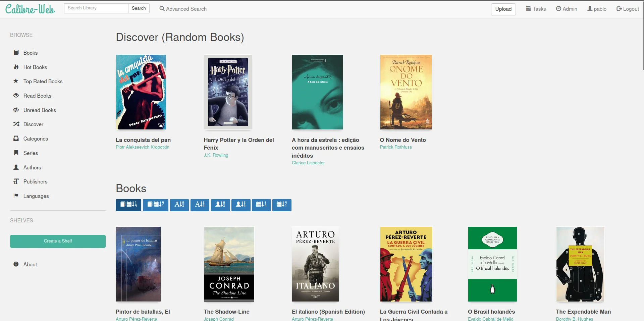The width and height of the screenshot is (644, 321).
Task: Click the Search Library input field
Action: pyautogui.click(x=96, y=8)
